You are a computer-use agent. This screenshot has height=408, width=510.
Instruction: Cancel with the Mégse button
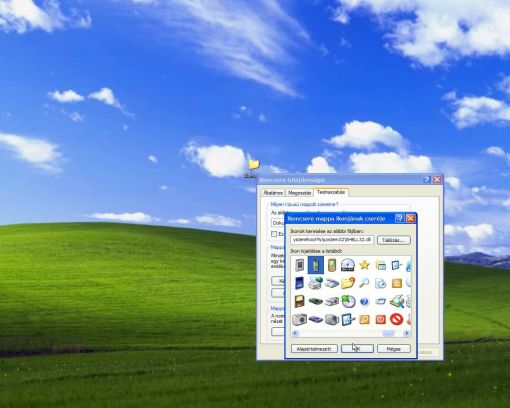coord(394,349)
